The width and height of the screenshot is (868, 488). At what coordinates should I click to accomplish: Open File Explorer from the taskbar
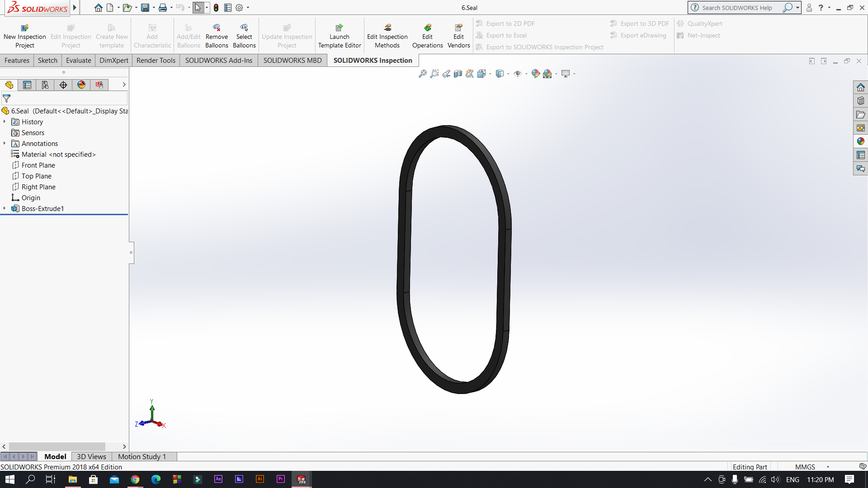point(73,479)
